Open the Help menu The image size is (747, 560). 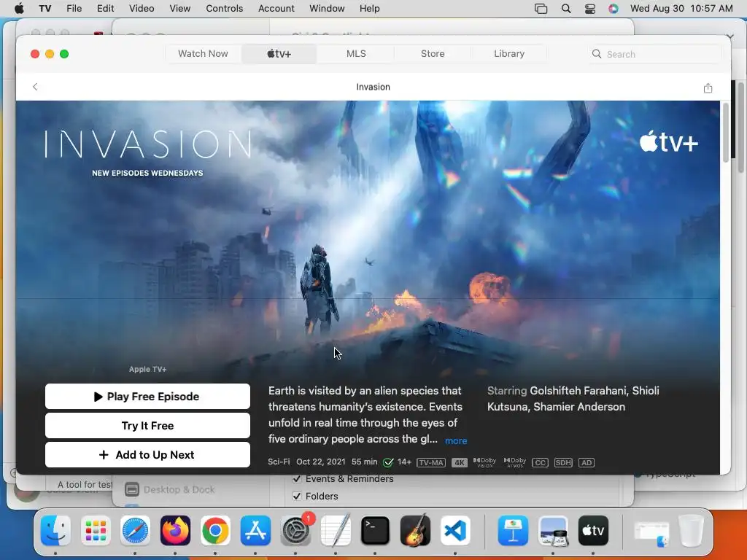click(369, 8)
